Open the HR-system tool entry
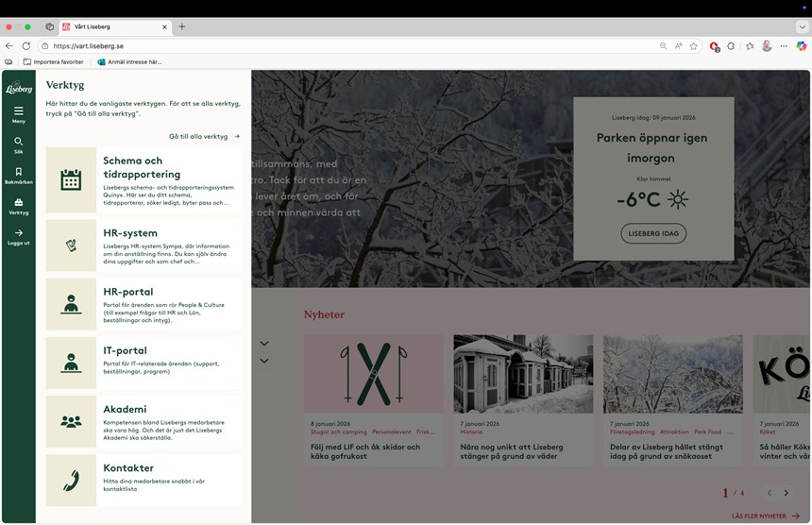Viewport: 812px width, 525px height. [130, 233]
